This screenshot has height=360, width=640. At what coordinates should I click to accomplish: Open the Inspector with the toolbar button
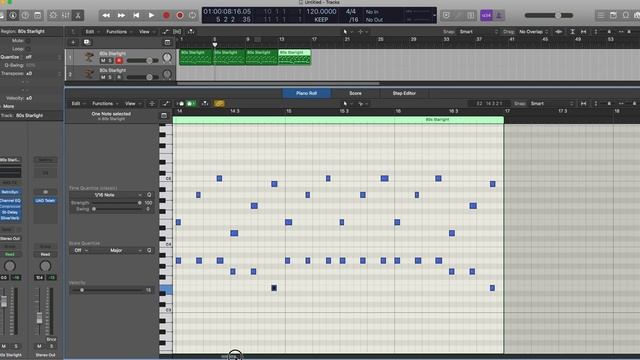[13, 16]
